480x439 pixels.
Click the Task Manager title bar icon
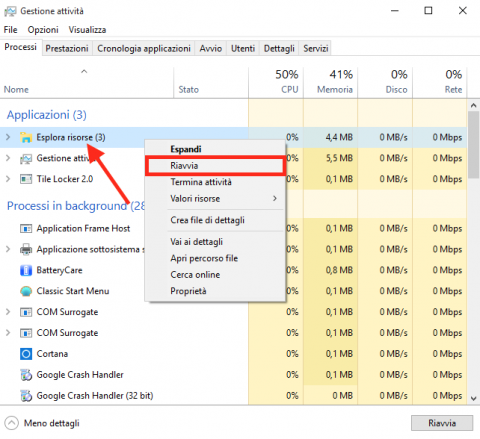point(10,11)
